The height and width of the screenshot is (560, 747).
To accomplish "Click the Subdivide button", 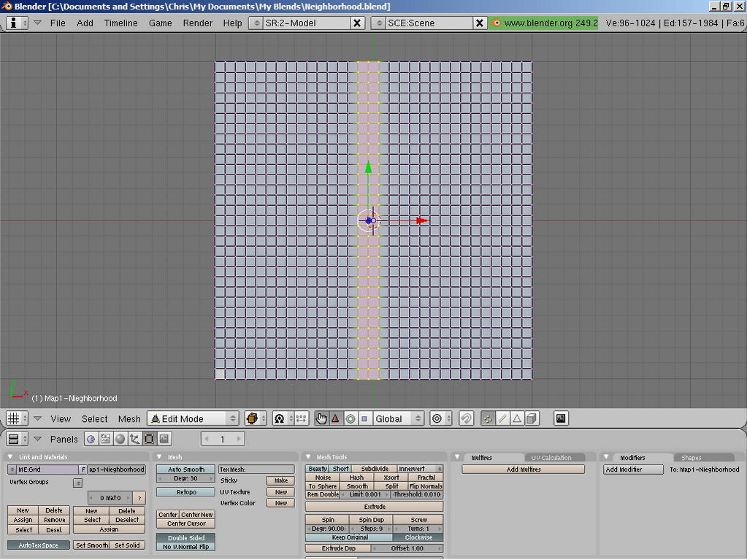I will coord(375,469).
